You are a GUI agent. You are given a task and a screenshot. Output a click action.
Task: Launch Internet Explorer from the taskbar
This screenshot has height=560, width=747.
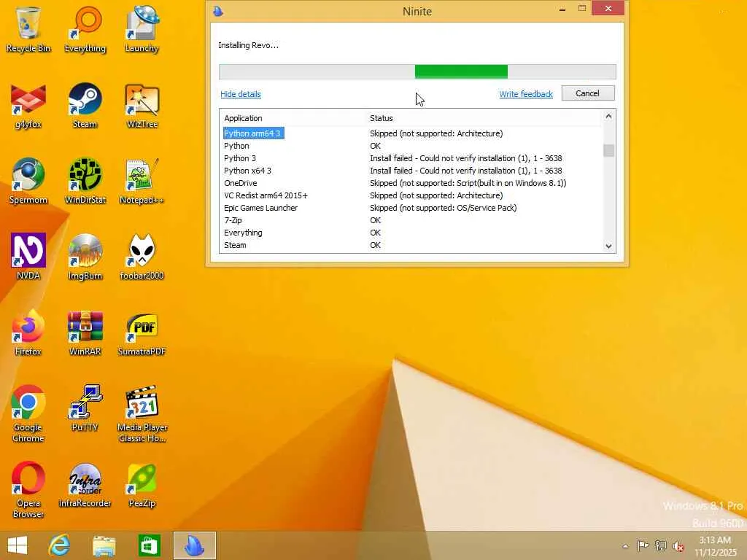(60, 545)
